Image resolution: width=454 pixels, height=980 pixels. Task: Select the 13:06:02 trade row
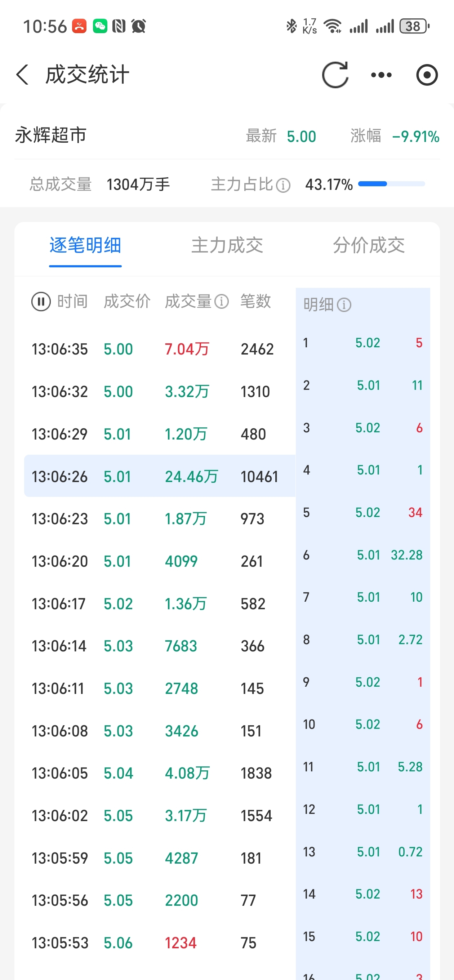160,816
